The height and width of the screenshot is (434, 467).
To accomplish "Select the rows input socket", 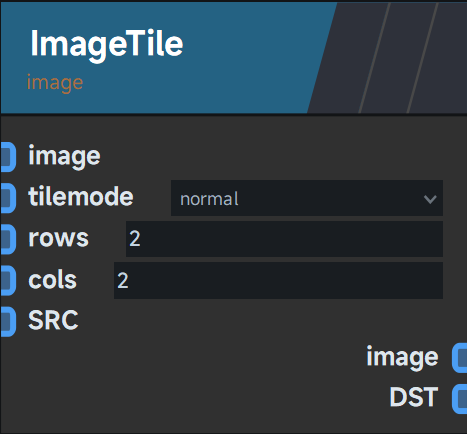I will [8, 239].
